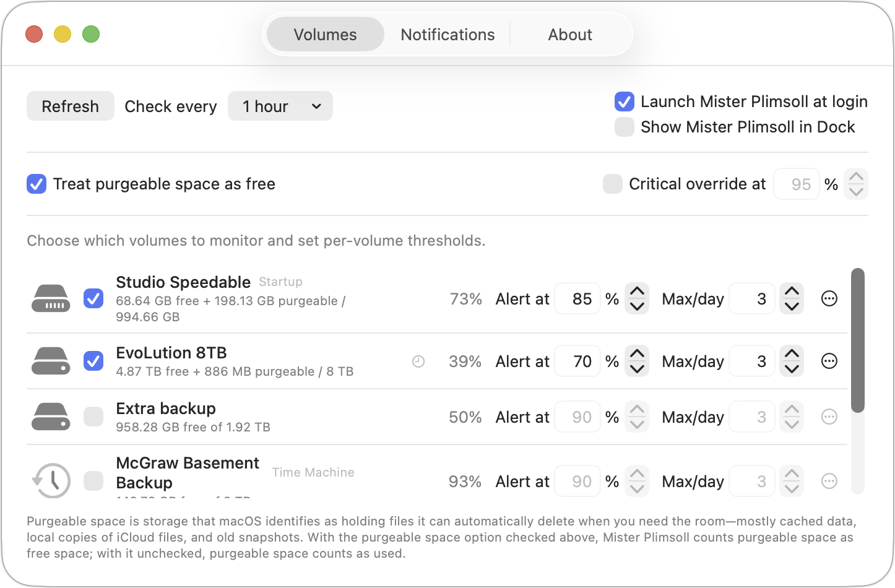Click the window minimize yellow button
The height and width of the screenshot is (588, 895).
63,34
